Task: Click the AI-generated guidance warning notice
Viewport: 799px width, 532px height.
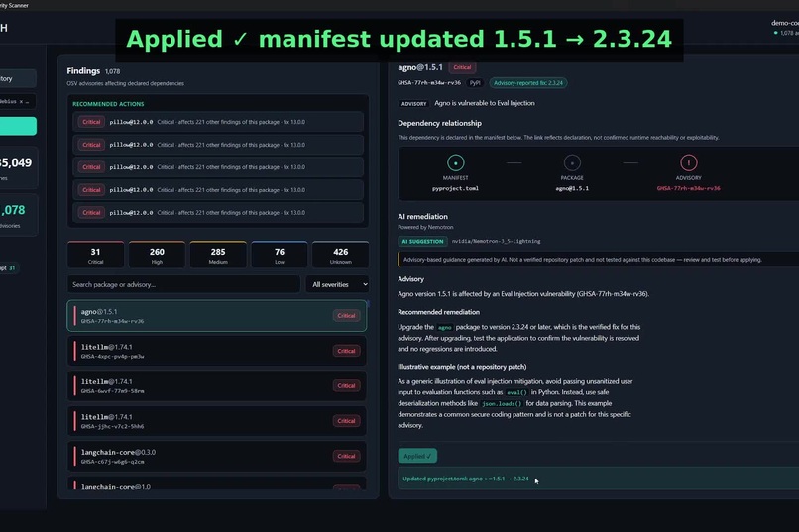Action: [598, 260]
